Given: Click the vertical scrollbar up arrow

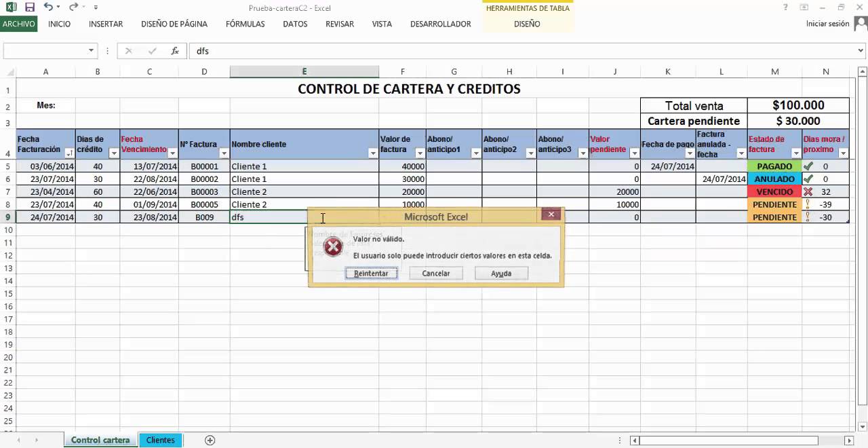Looking at the screenshot, I should point(862,71).
